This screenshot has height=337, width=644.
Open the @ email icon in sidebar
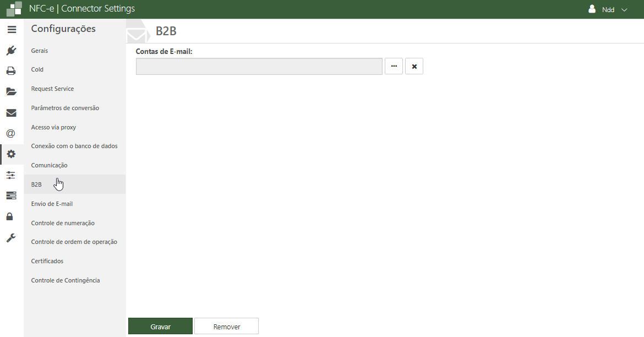pos(10,133)
